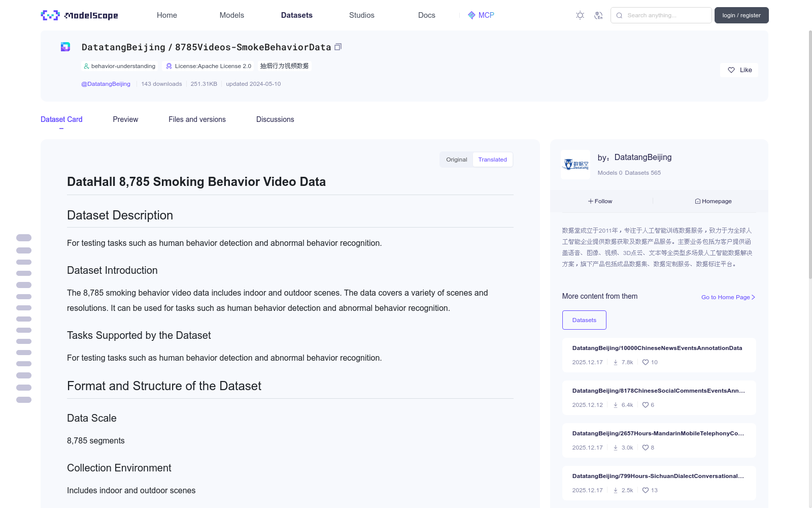
Task: Click the behavior-understanding tag icon
Action: pos(86,66)
